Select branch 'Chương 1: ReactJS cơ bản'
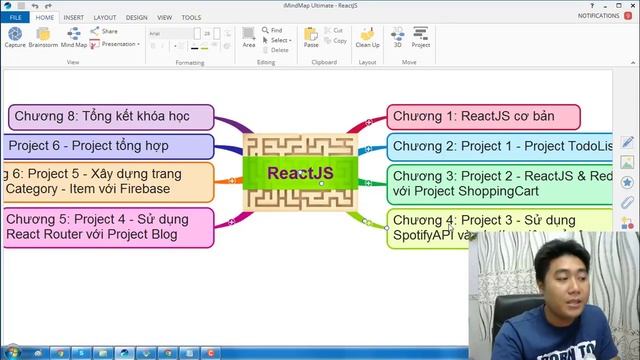Image resolution: width=640 pixels, height=360 pixels. pyautogui.click(x=483, y=117)
